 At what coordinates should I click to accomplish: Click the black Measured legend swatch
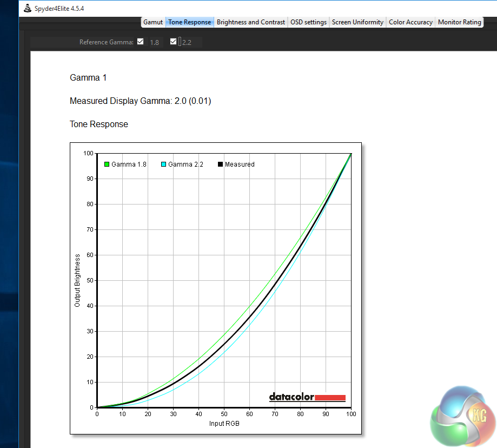coord(220,164)
